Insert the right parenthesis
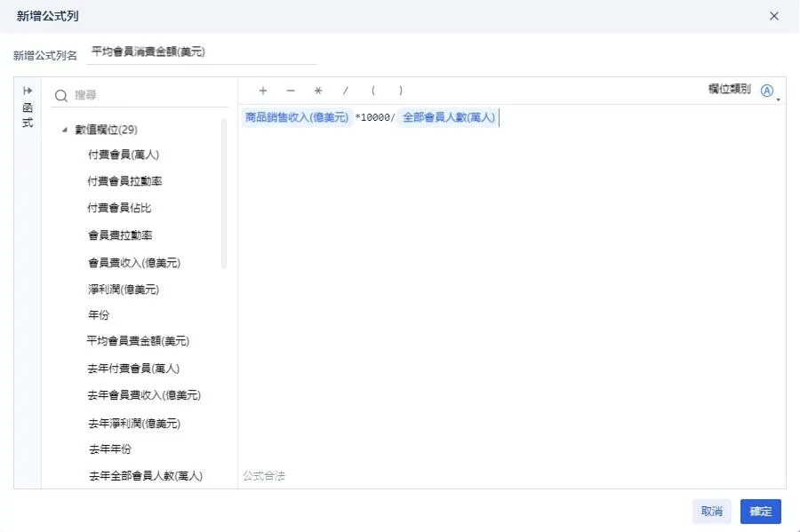 (x=401, y=91)
